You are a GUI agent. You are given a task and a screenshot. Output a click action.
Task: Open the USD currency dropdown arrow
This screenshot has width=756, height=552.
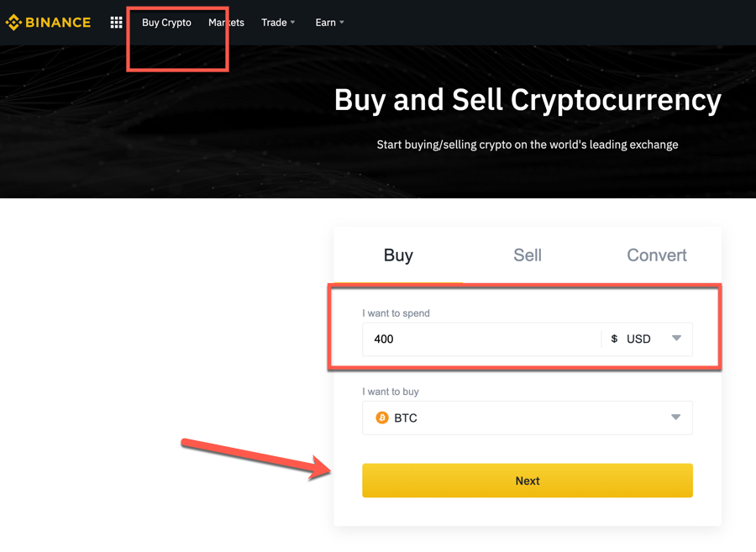[676, 339]
